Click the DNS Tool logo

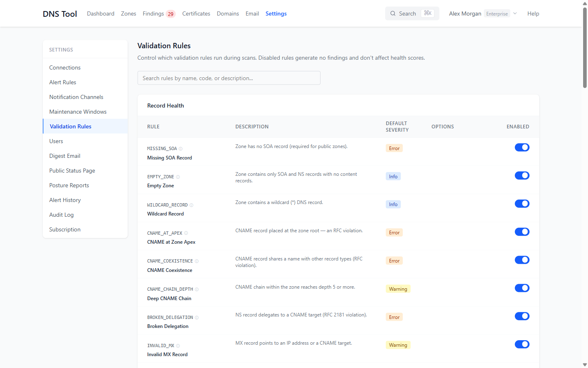60,14
